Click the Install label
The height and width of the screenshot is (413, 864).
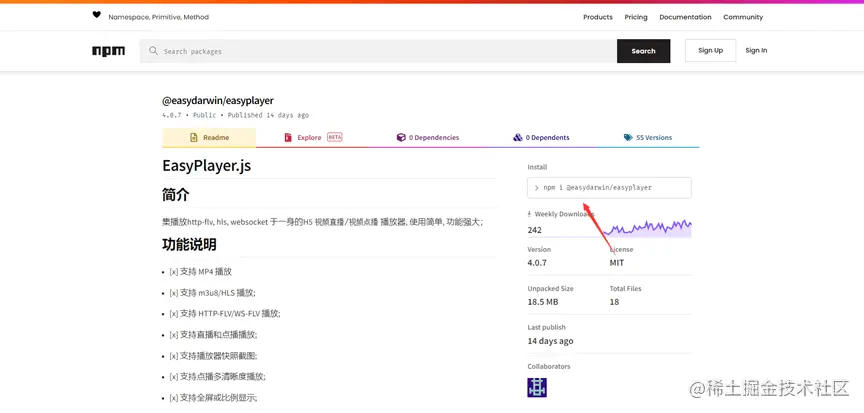[537, 167]
